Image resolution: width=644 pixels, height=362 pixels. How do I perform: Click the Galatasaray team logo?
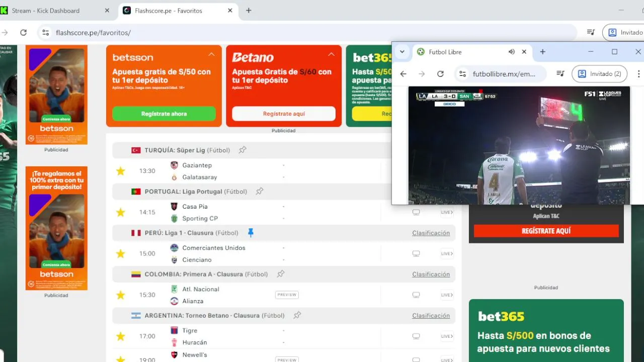[174, 177]
